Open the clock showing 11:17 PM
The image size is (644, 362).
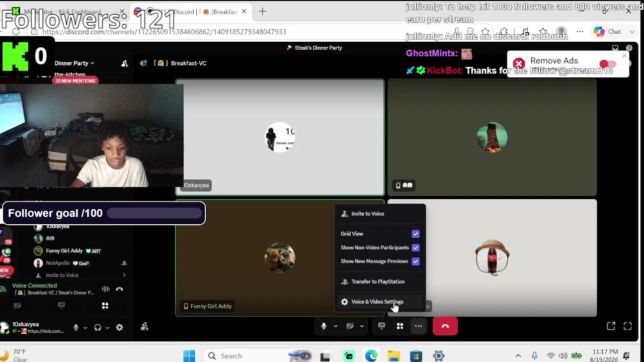tap(604, 355)
